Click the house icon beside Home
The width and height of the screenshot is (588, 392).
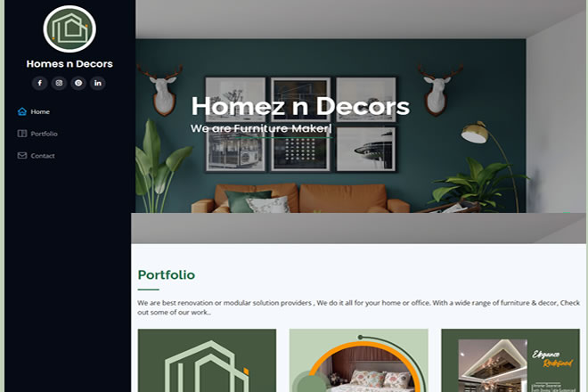(22, 111)
